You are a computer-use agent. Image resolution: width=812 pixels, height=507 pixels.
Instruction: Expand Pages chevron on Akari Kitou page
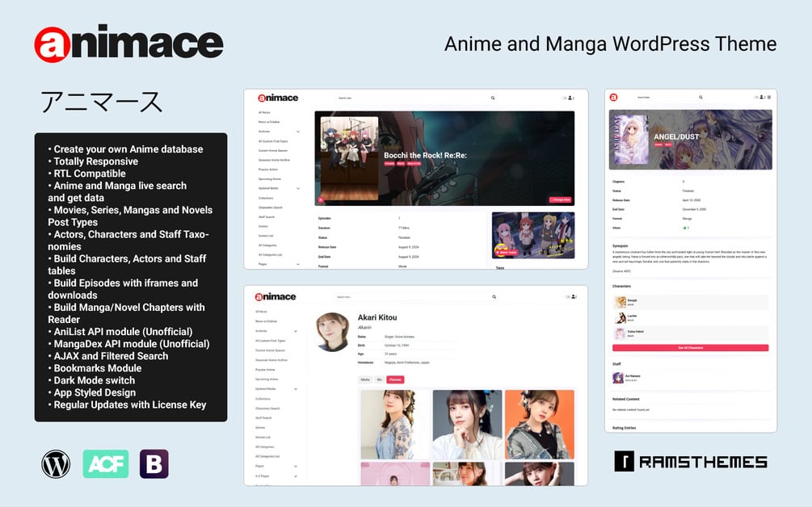pyautogui.click(x=296, y=466)
